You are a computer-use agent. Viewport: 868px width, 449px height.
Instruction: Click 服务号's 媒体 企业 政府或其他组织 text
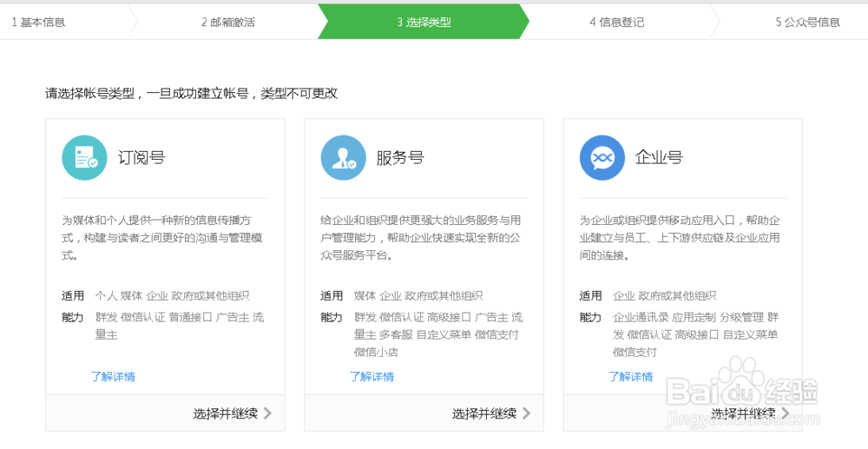[418, 295]
